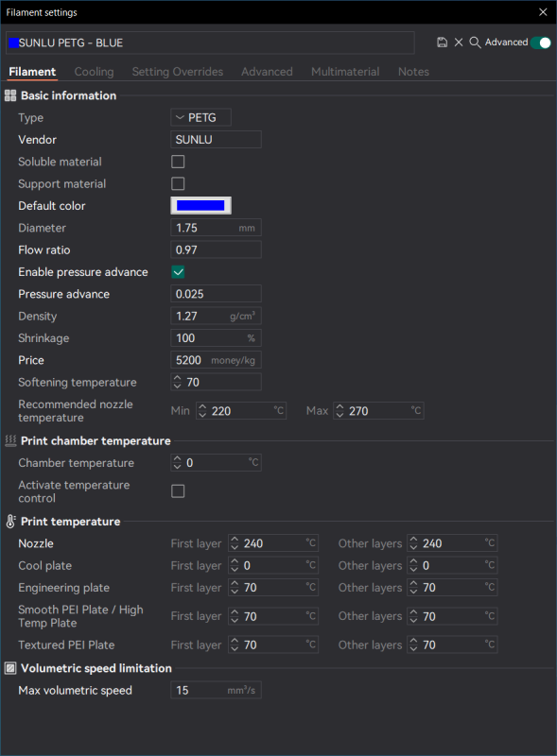Image resolution: width=557 pixels, height=756 pixels.
Task: Click the Max volumetric speed field
Action: pos(216,691)
